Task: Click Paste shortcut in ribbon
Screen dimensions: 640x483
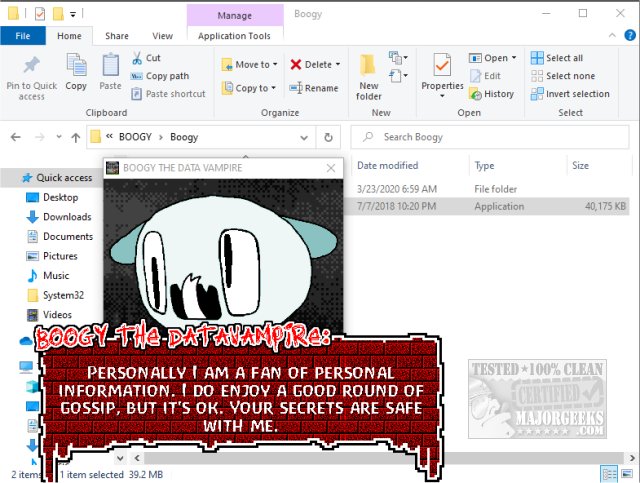Action: coord(168,94)
